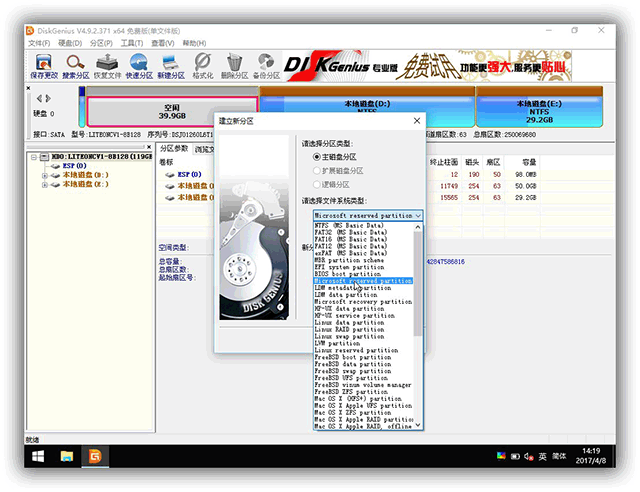This screenshot has width=640, height=492.
Task: Select the 主磁盘分区 primary partition radio
Action: pyautogui.click(x=316, y=157)
